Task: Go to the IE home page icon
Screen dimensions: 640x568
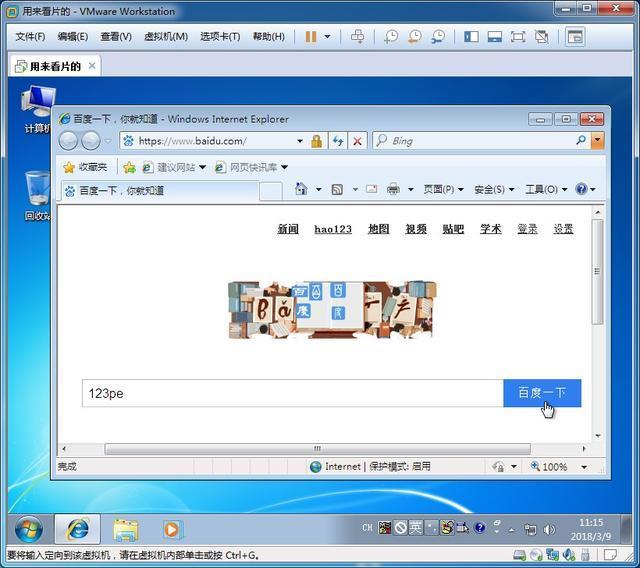Action: 301,189
